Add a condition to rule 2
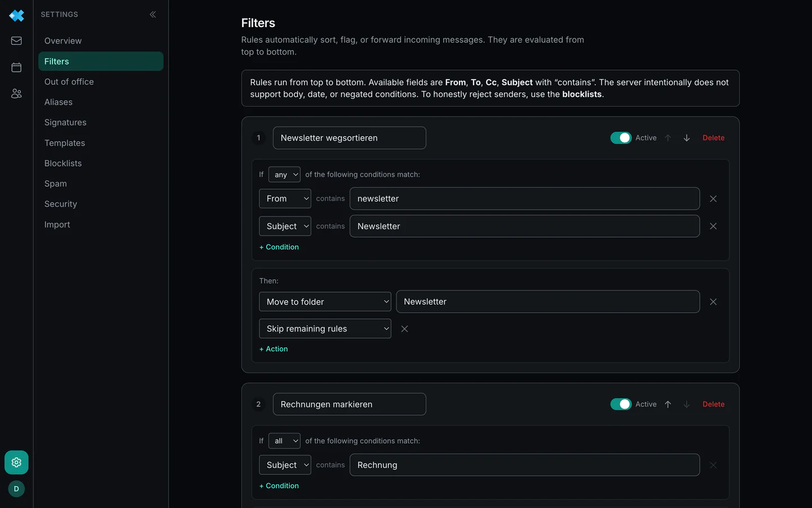The width and height of the screenshot is (812, 508). pyautogui.click(x=279, y=486)
